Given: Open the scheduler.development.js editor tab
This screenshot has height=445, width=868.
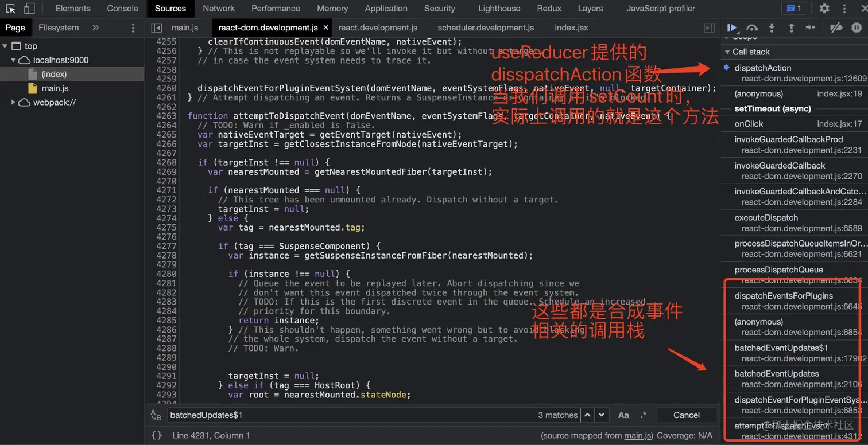Looking at the screenshot, I should point(486,28).
